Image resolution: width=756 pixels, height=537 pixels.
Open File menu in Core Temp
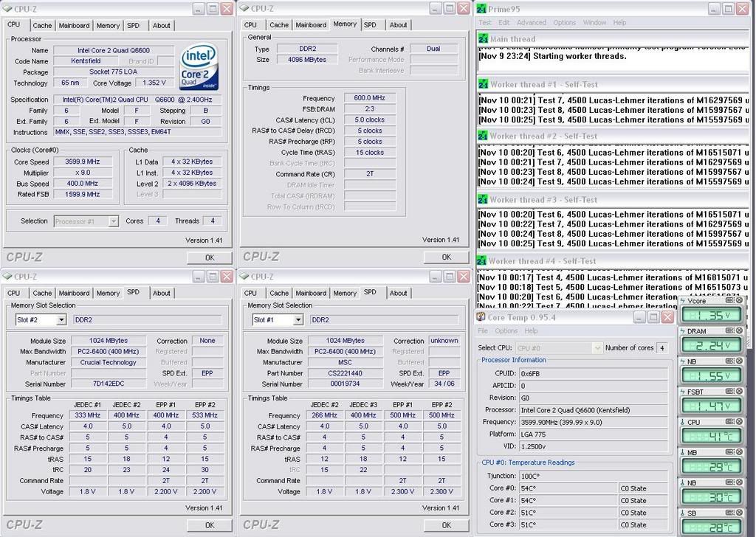pyautogui.click(x=483, y=331)
